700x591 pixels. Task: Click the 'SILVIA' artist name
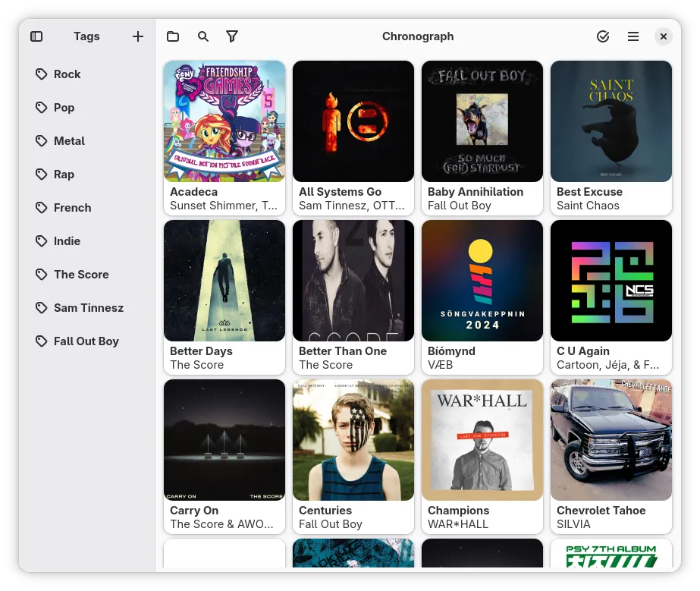point(573,524)
